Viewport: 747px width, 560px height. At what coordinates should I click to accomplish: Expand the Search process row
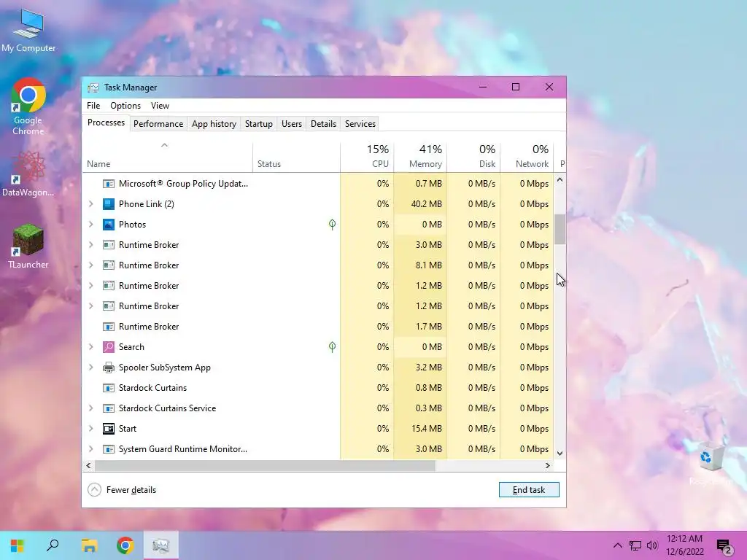91,347
